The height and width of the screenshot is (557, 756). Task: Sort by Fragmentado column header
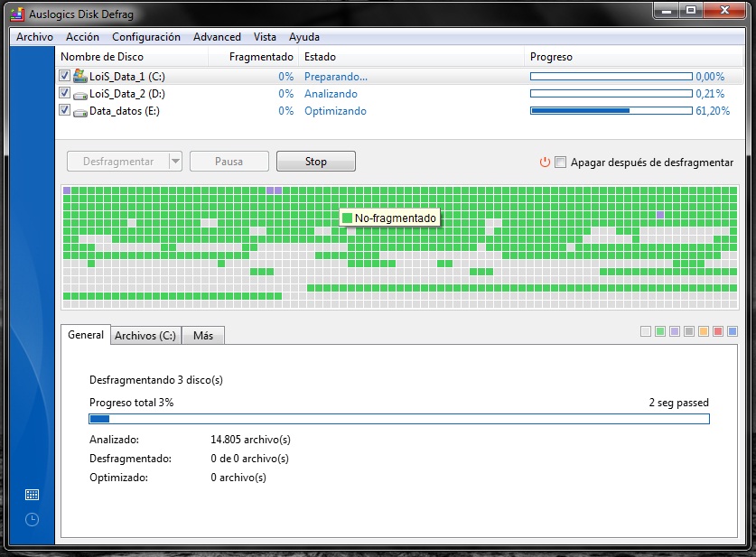pos(253,57)
